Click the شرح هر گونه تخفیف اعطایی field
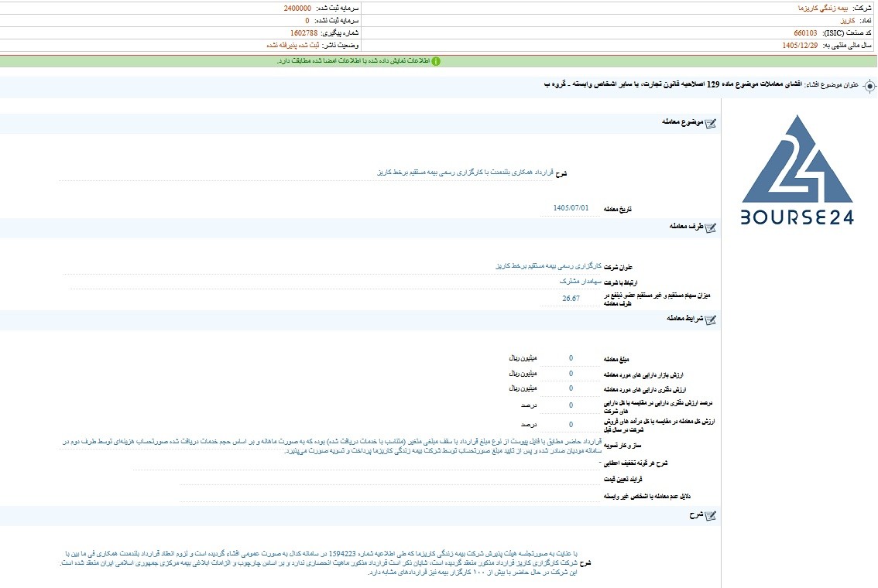The width and height of the screenshot is (878, 588). click(367, 463)
